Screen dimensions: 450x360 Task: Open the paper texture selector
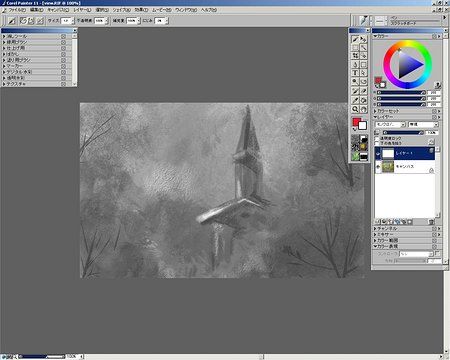tap(355, 139)
